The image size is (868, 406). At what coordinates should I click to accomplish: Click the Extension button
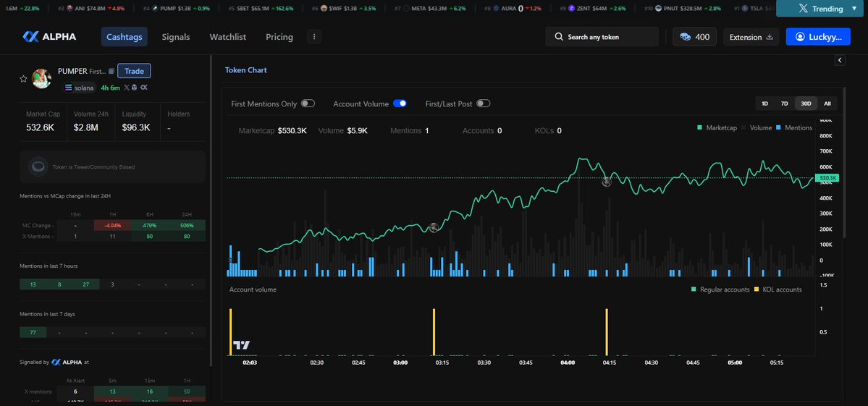tap(751, 37)
